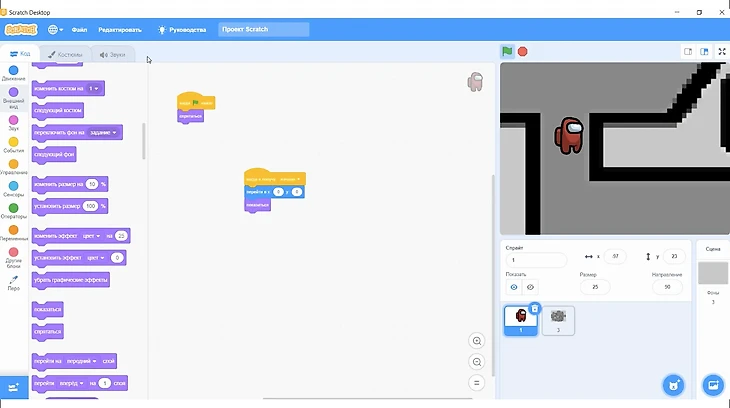The image size is (730, 408).
Task: Reset workspace zoom with equals button
Action: click(476, 383)
